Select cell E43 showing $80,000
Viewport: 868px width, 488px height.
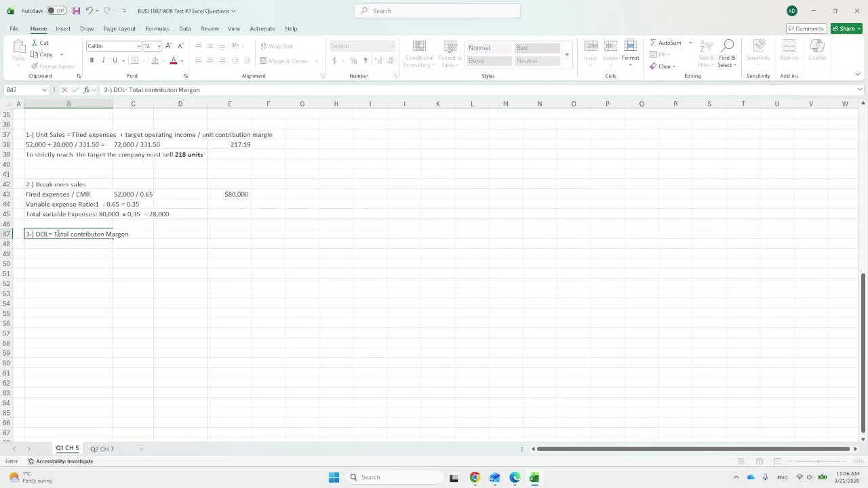229,195
